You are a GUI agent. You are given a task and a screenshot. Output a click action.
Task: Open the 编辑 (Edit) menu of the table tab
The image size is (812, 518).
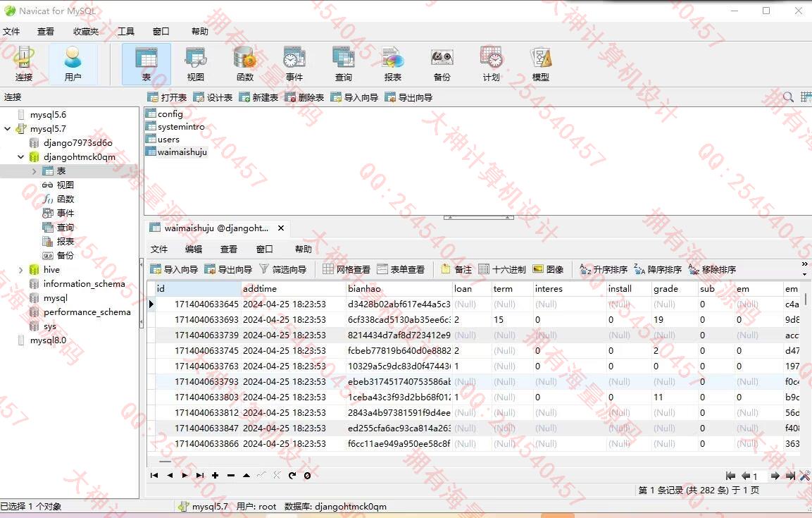coord(194,249)
